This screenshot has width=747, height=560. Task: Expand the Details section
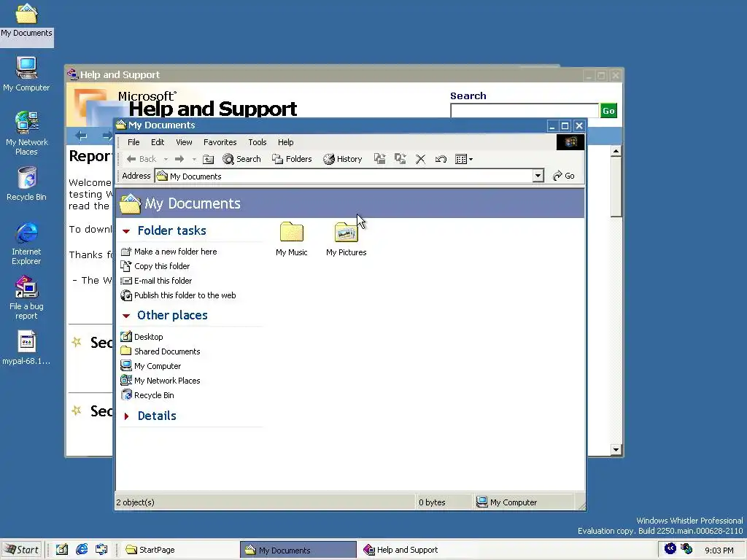(x=126, y=416)
